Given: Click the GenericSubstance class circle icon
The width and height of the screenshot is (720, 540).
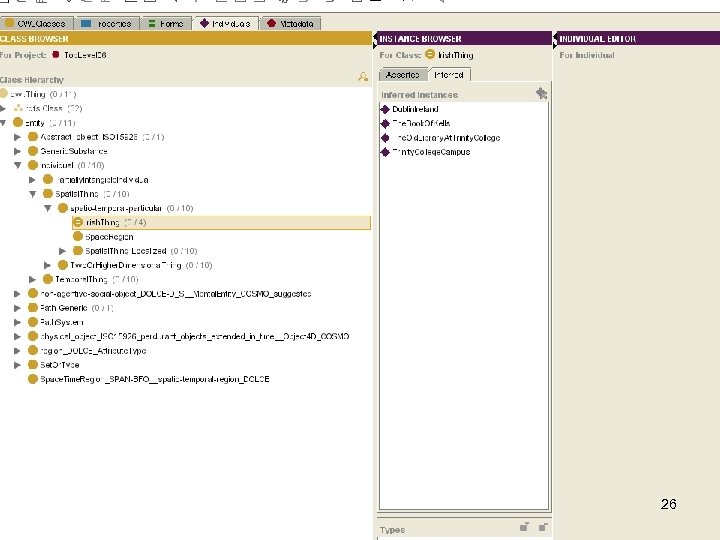Looking at the screenshot, I should pyautogui.click(x=33, y=151).
